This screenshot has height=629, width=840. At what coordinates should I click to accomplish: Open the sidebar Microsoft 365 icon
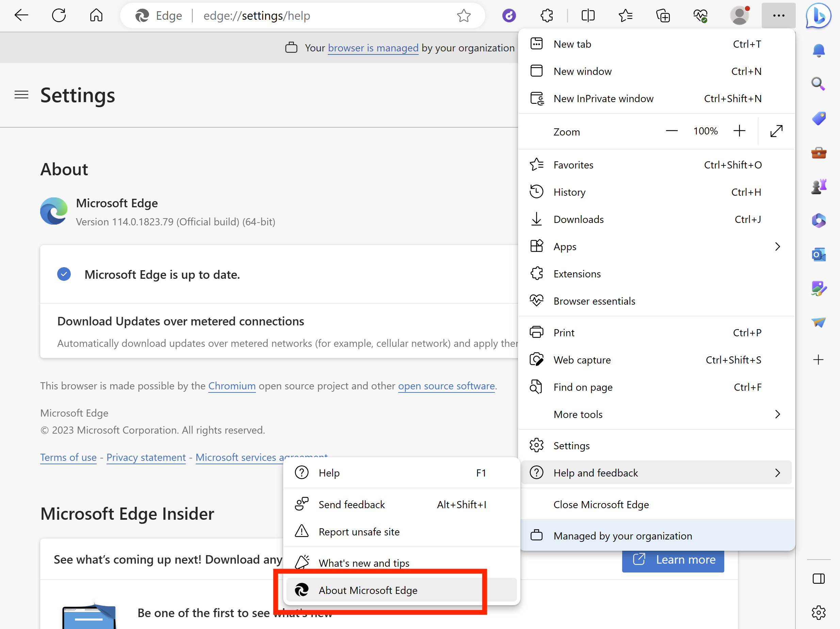[x=818, y=220]
